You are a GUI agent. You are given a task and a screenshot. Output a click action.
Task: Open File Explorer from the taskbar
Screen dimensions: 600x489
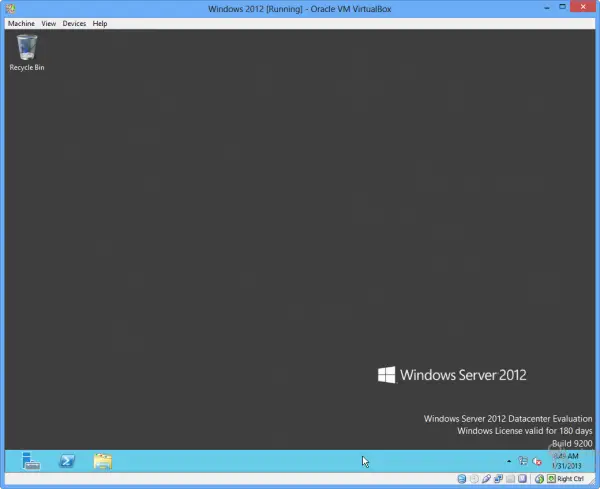point(103,461)
